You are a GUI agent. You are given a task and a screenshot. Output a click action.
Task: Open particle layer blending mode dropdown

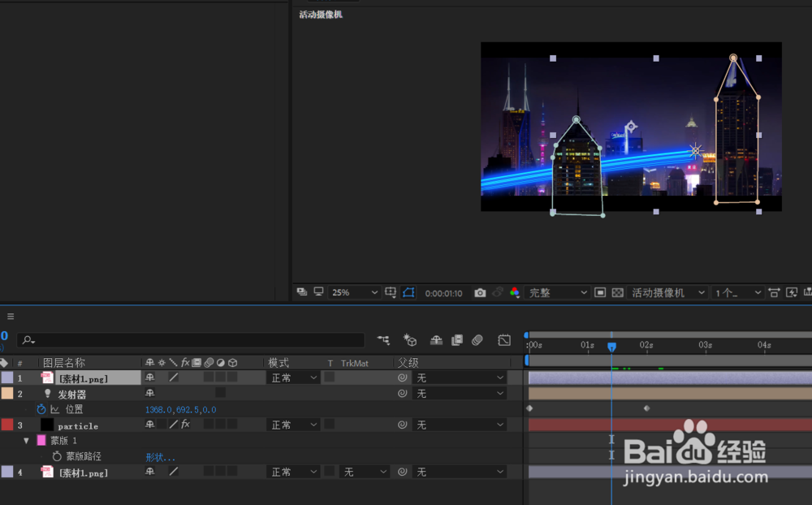pyautogui.click(x=293, y=425)
